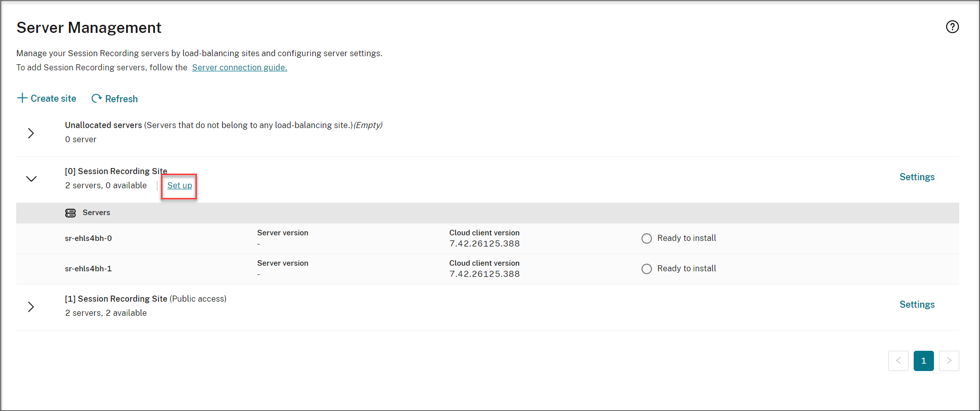Go to previous page arrow
Screen dimensions: 980x411
click(898, 361)
